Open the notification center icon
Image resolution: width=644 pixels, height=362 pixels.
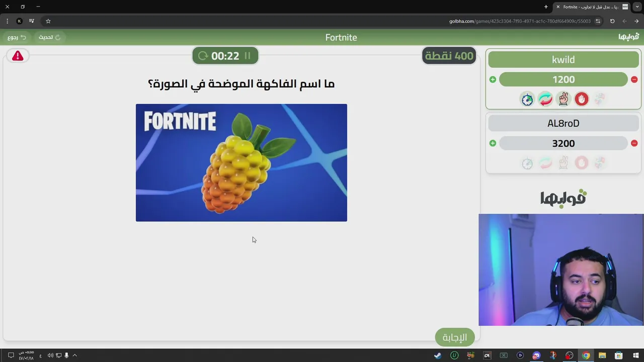tap(11, 355)
